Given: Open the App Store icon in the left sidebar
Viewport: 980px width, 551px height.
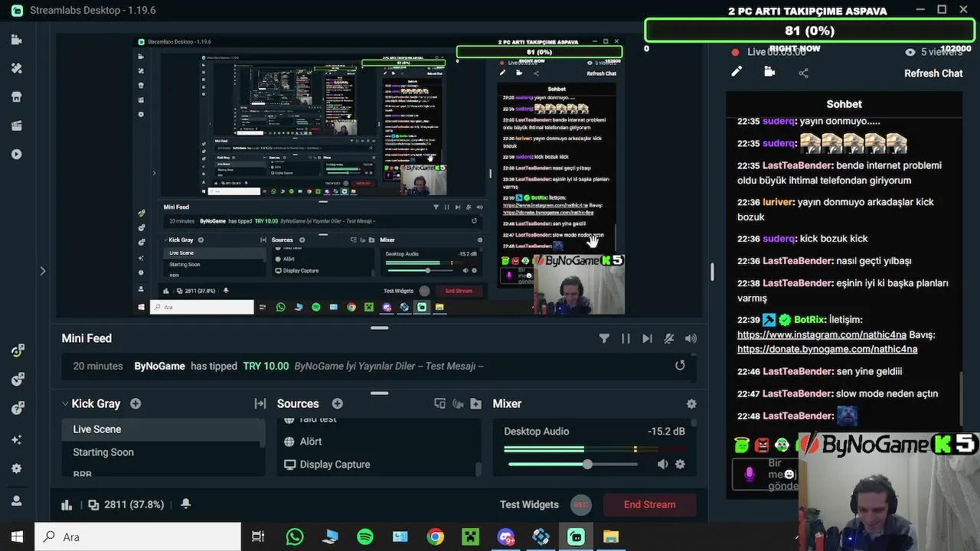Looking at the screenshot, I should (x=17, y=97).
